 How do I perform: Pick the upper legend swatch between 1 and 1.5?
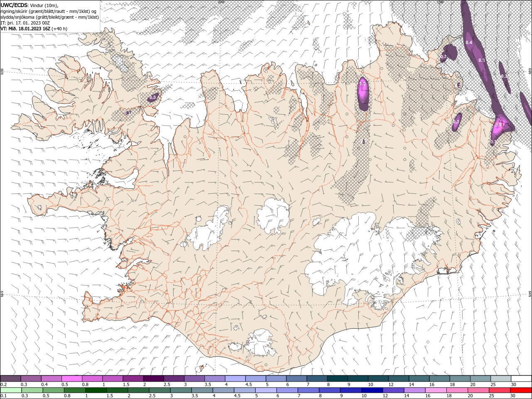112,378
